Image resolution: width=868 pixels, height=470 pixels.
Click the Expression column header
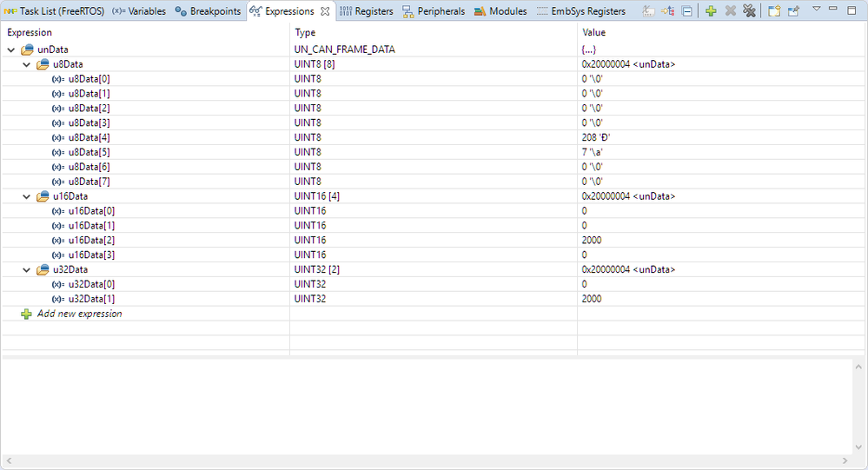[x=30, y=33]
